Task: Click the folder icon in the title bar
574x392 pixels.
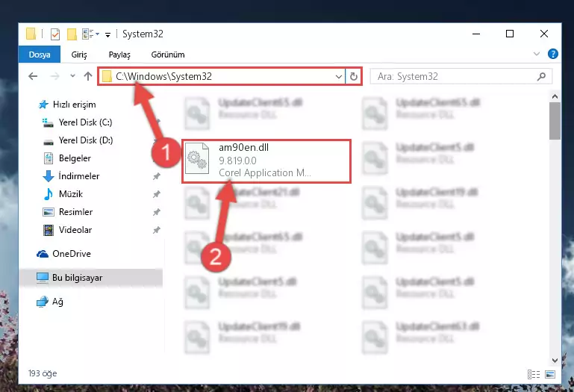Action: pos(31,34)
